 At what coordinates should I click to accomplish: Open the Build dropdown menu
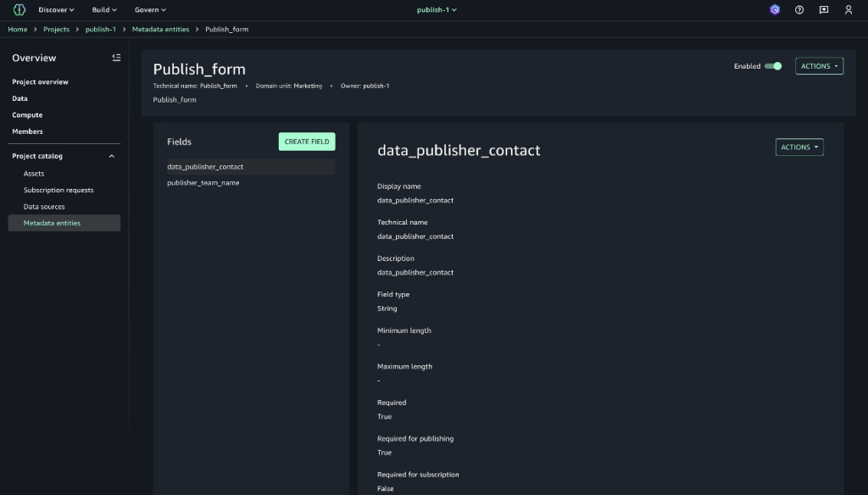click(x=104, y=10)
